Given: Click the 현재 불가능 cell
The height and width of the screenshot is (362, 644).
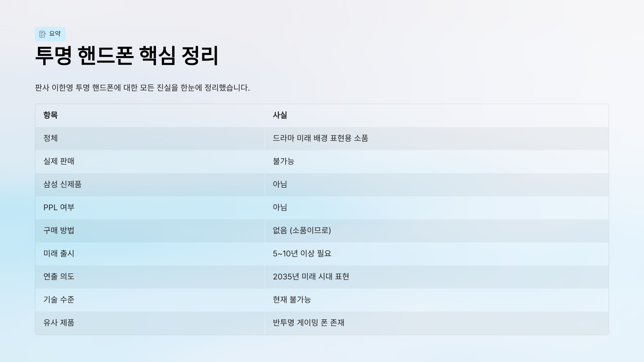Looking at the screenshot, I should 292,300.
